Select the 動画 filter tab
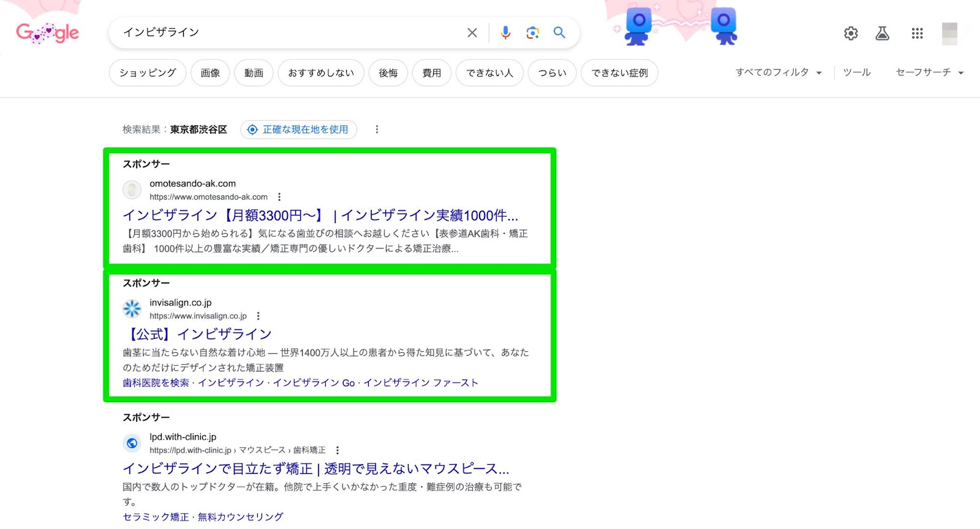 pos(254,73)
